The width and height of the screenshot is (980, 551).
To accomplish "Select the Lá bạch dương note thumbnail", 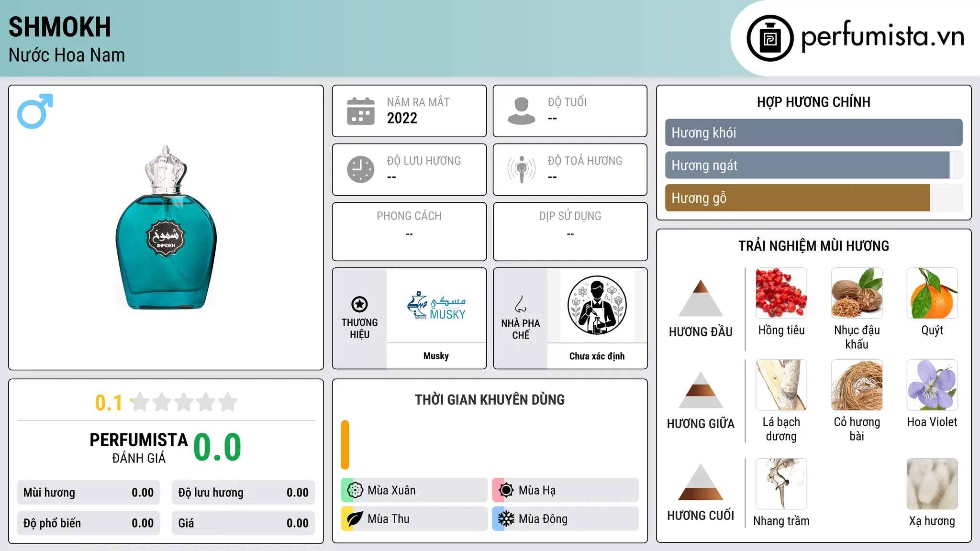I will pos(781,385).
